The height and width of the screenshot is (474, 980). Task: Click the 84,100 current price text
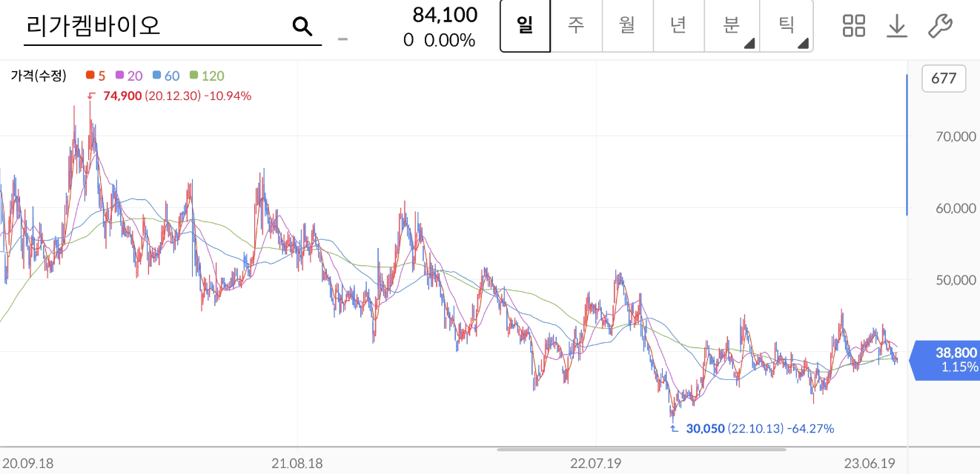[443, 14]
